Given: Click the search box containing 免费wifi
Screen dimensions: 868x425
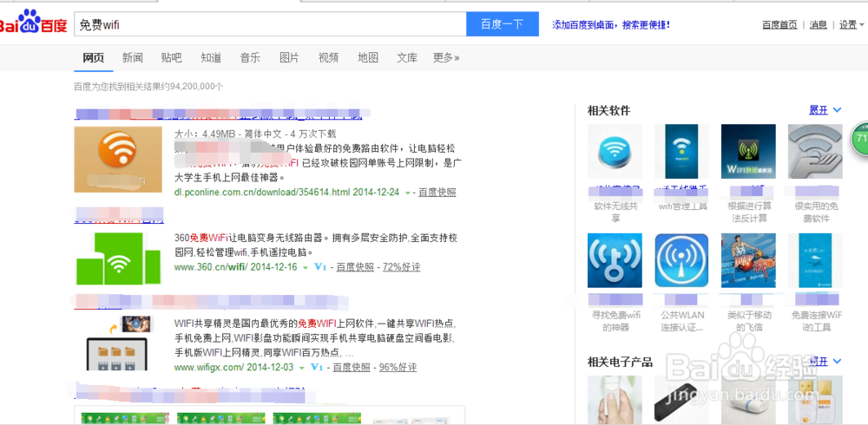Looking at the screenshot, I should [x=270, y=24].
